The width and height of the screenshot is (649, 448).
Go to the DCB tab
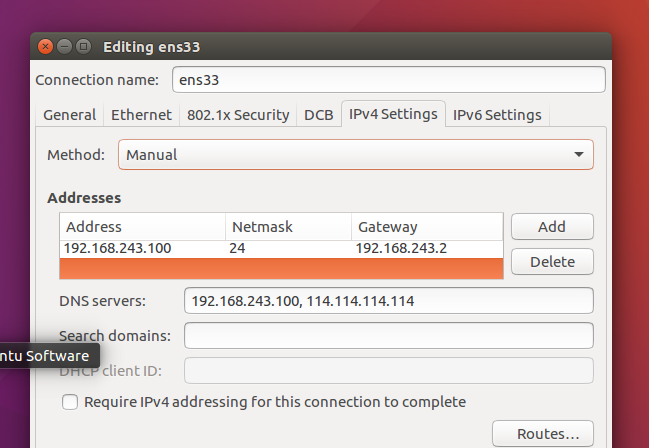pyautogui.click(x=318, y=115)
